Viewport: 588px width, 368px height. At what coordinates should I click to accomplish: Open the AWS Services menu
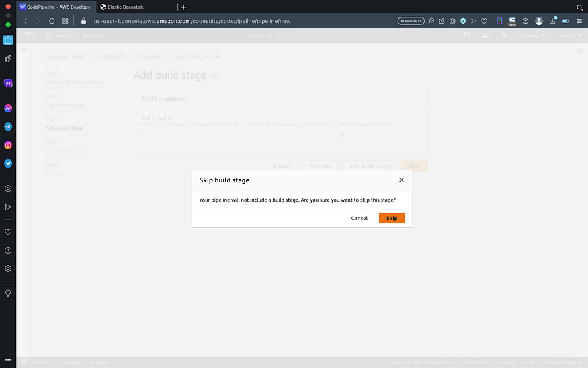(x=59, y=36)
